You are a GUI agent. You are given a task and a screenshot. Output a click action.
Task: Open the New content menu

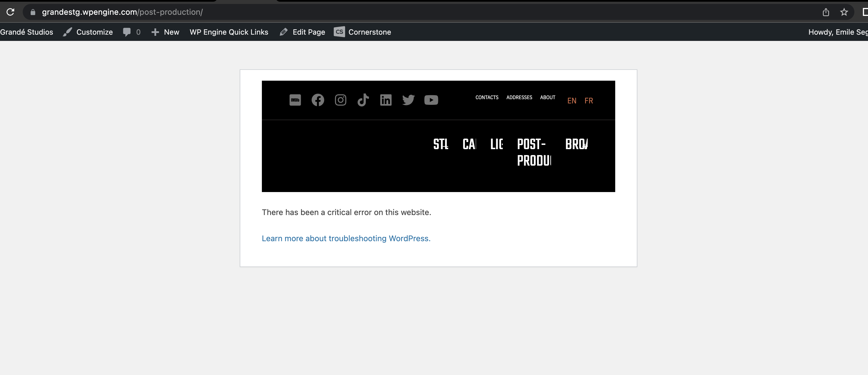(x=165, y=32)
